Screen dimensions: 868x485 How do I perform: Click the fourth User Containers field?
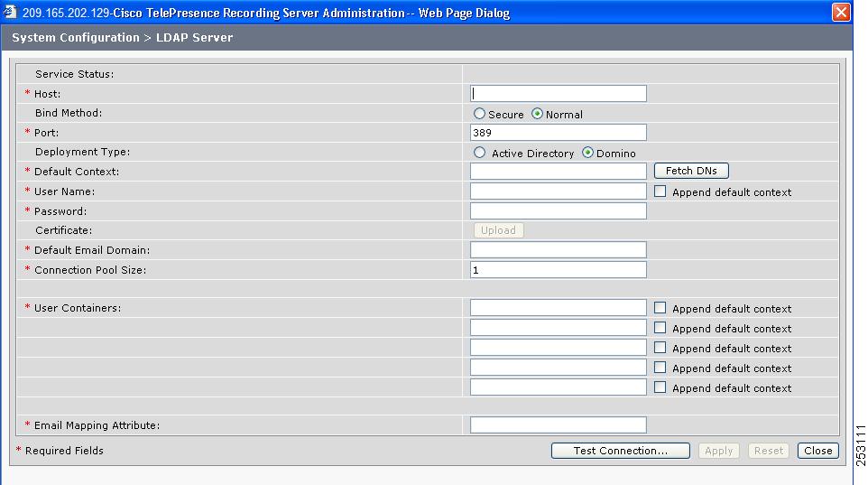coord(558,368)
